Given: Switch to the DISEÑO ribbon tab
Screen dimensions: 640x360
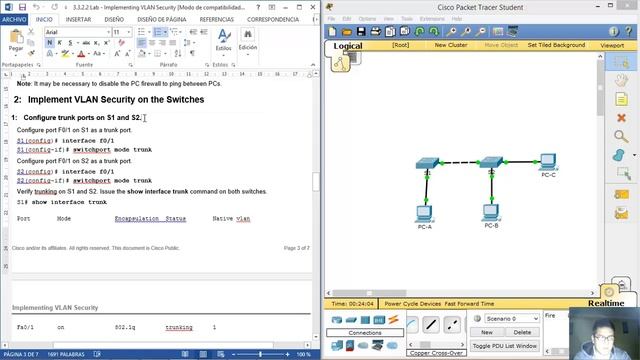Looking at the screenshot, I should tap(114, 19).
